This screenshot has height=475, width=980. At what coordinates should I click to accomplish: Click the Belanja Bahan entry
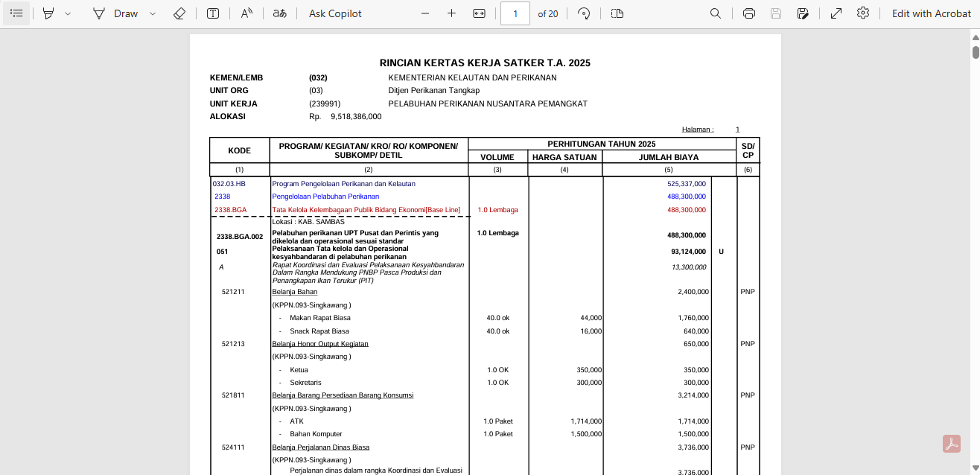coord(295,292)
